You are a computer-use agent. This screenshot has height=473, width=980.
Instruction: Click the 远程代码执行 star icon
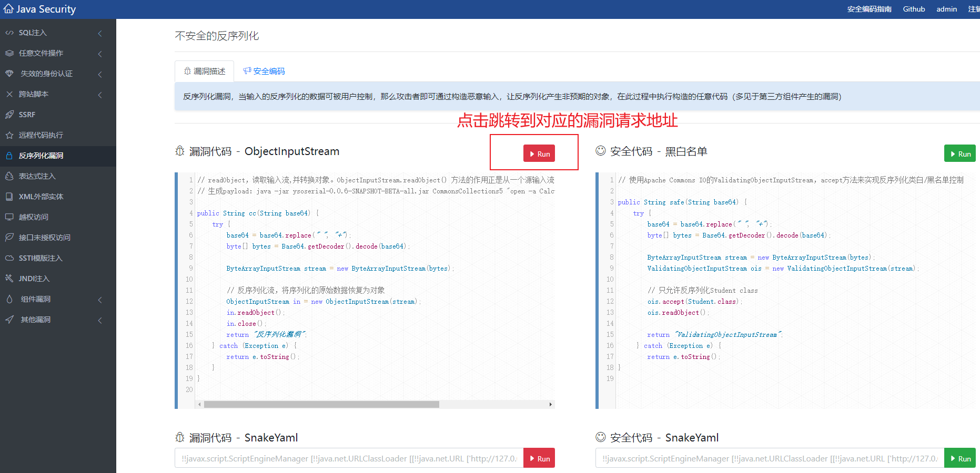pyautogui.click(x=9, y=135)
